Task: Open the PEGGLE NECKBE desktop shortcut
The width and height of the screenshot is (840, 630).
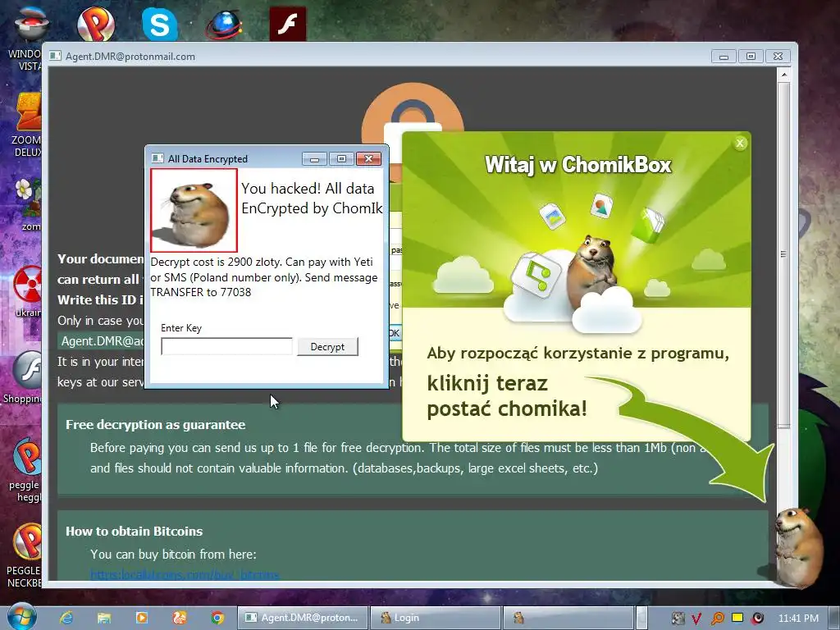Action: click(25, 555)
